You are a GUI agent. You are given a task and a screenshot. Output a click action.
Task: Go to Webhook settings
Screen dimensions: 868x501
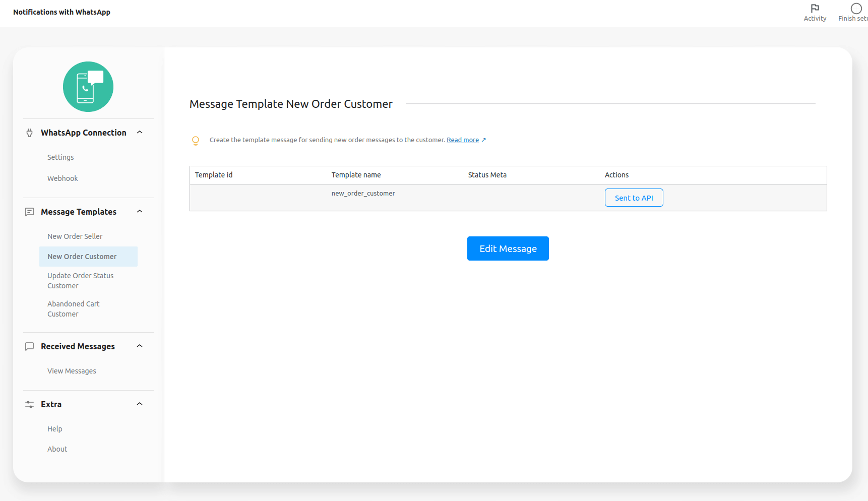[x=63, y=178]
